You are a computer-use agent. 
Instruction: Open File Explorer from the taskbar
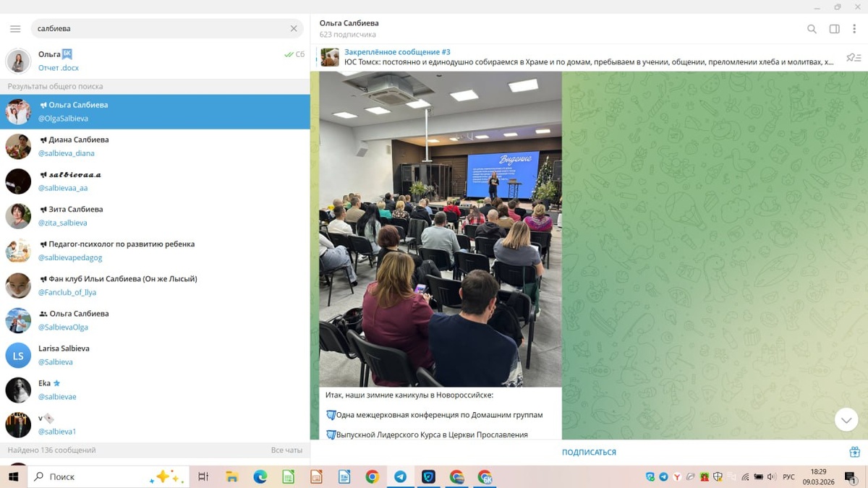(231, 476)
